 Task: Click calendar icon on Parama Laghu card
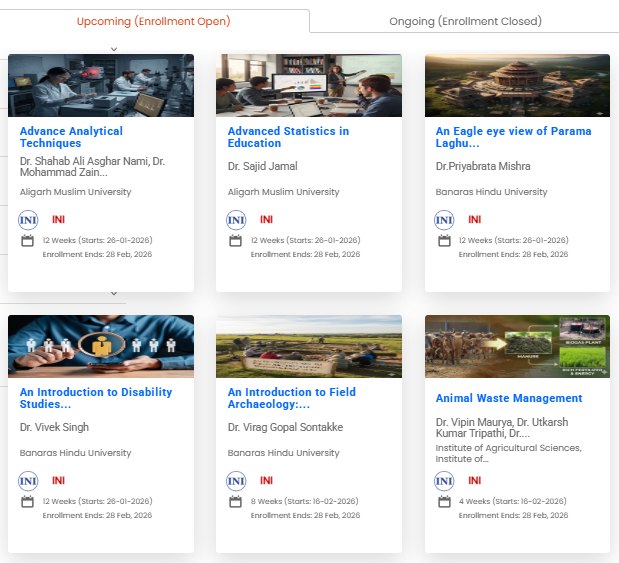click(444, 240)
